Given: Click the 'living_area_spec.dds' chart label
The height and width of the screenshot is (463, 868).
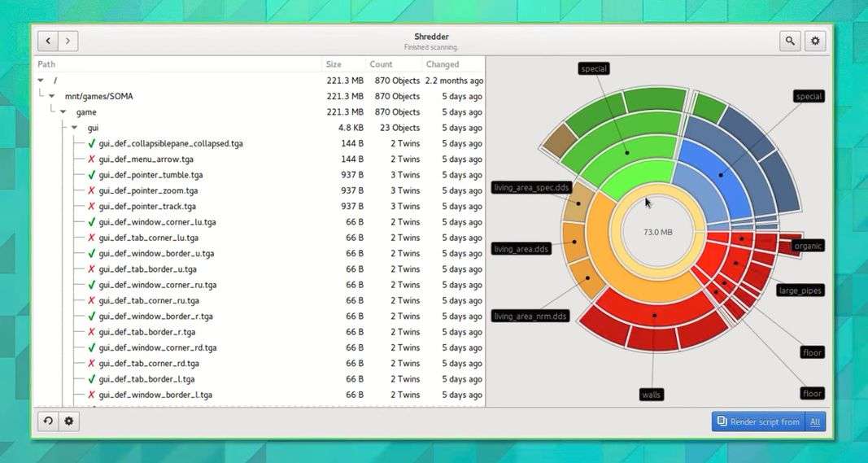Looking at the screenshot, I should 531,188.
